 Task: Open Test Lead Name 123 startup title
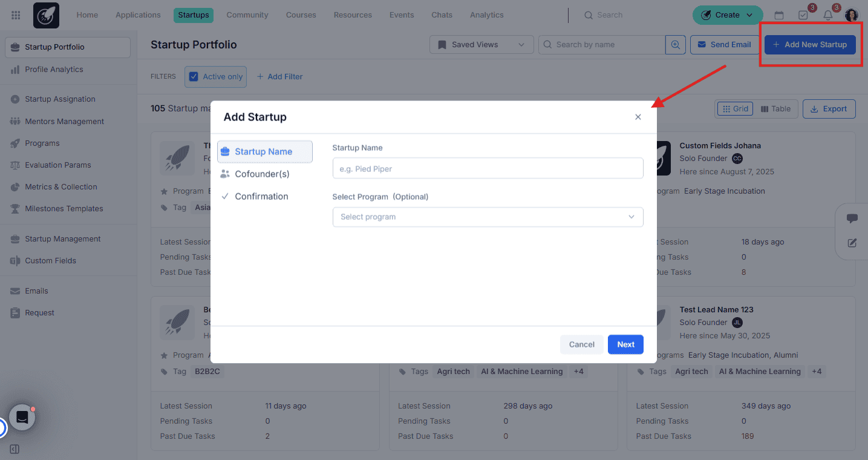[x=716, y=310]
